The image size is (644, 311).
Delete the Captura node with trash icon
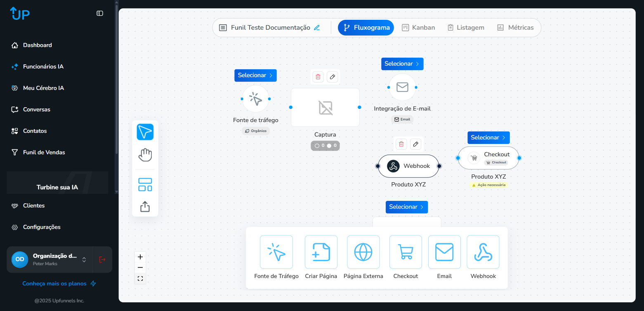(x=318, y=77)
